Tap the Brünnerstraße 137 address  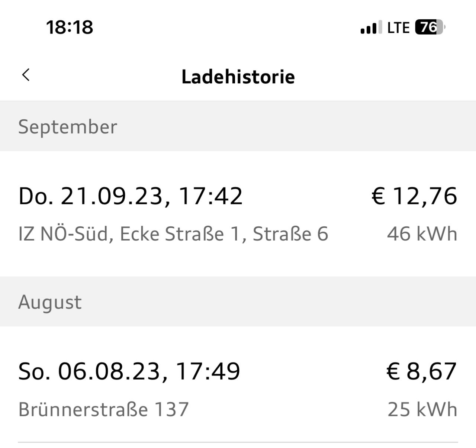[104, 409]
